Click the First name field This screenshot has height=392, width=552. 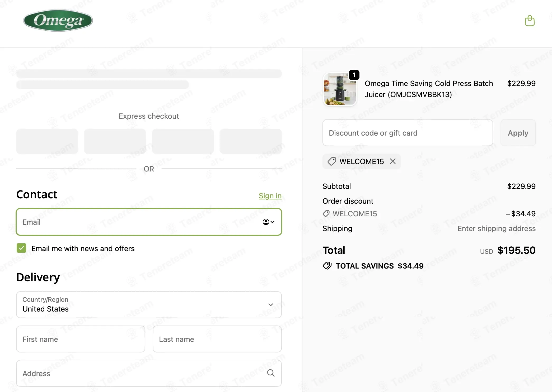point(81,339)
